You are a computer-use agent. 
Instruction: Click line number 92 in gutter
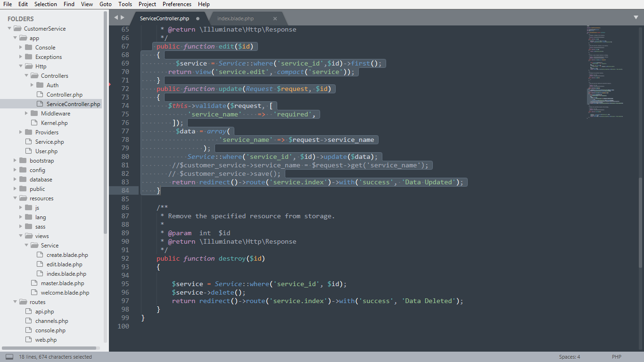click(x=124, y=258)
